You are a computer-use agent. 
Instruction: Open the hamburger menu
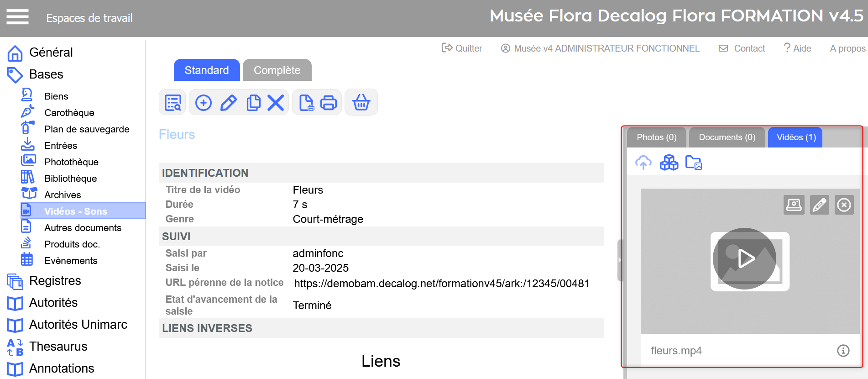click(x=17, y=17)
